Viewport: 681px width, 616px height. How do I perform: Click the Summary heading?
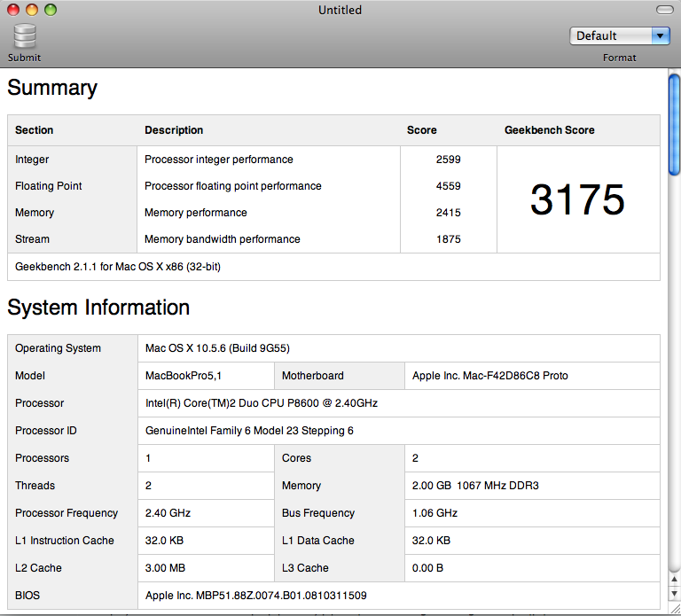coord(52,88)
